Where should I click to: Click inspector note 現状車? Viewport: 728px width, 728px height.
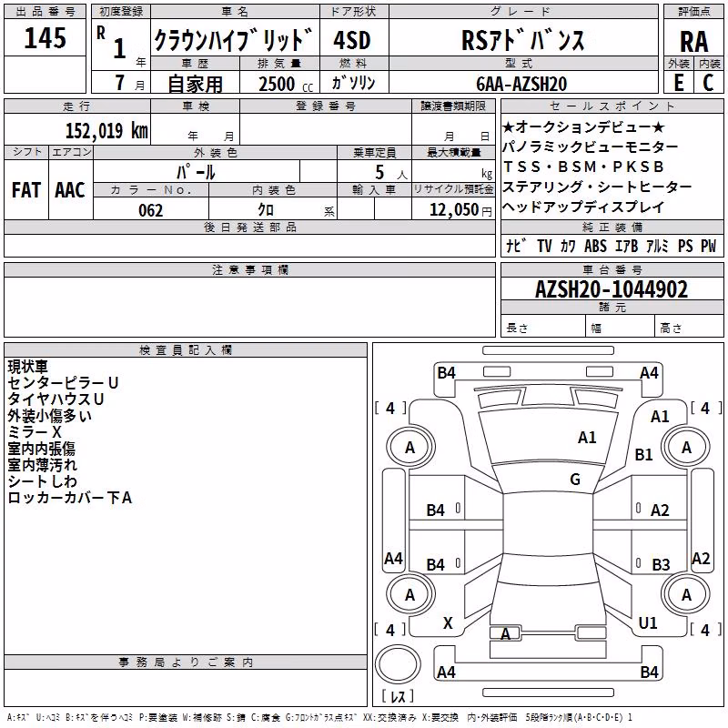(x=28, y=367)
